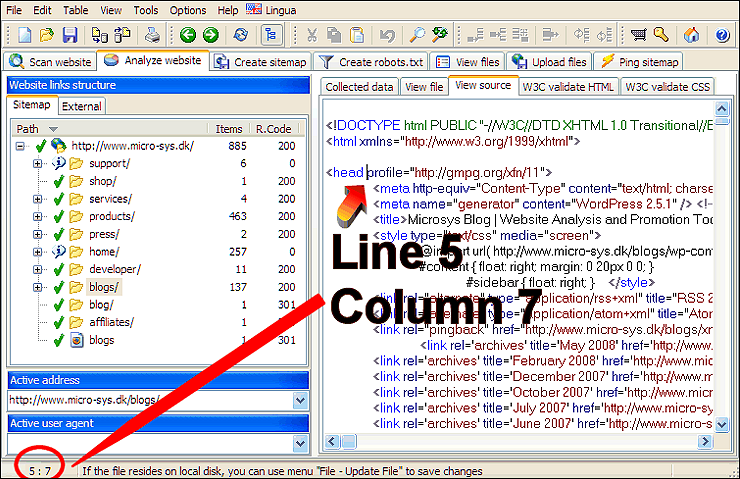Click the Refresh globe icon
The width and height of the screenshot is (740, 479).
241,35
